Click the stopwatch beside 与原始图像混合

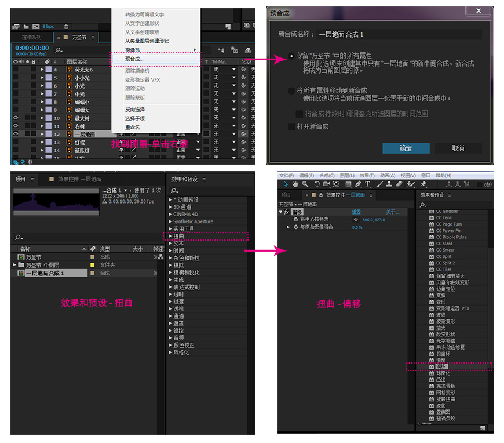(295, 227)
